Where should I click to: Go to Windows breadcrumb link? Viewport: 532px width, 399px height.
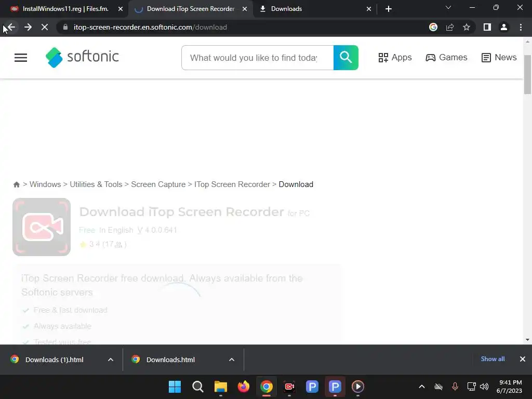click(x=45, y=184)
